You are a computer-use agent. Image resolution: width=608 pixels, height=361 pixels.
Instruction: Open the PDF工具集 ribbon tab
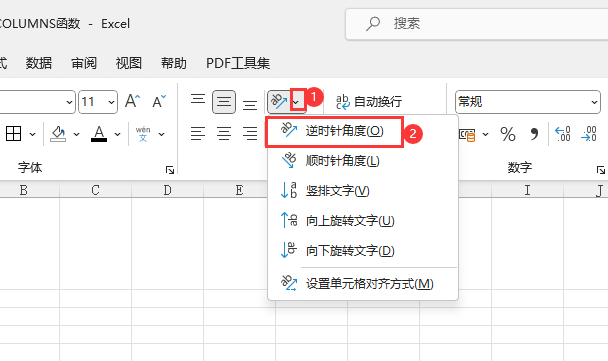238,63
